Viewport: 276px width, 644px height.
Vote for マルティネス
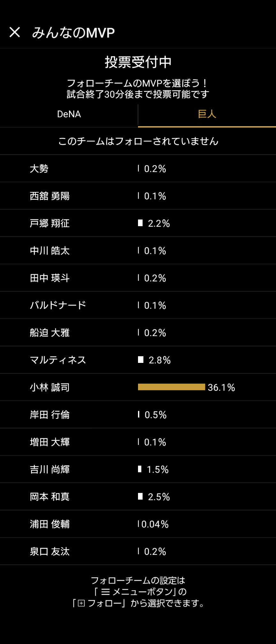click(x=58, y=360)
